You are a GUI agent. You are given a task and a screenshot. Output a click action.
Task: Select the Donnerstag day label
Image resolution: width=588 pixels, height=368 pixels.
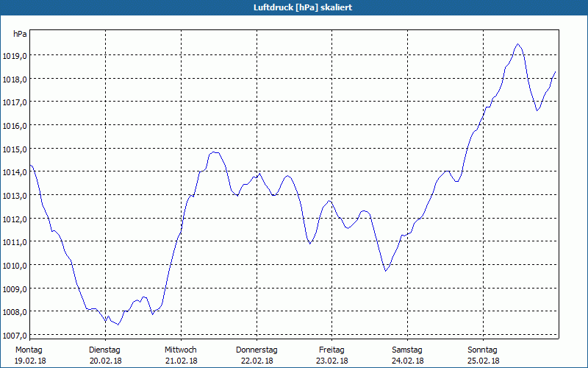(257, 350)
